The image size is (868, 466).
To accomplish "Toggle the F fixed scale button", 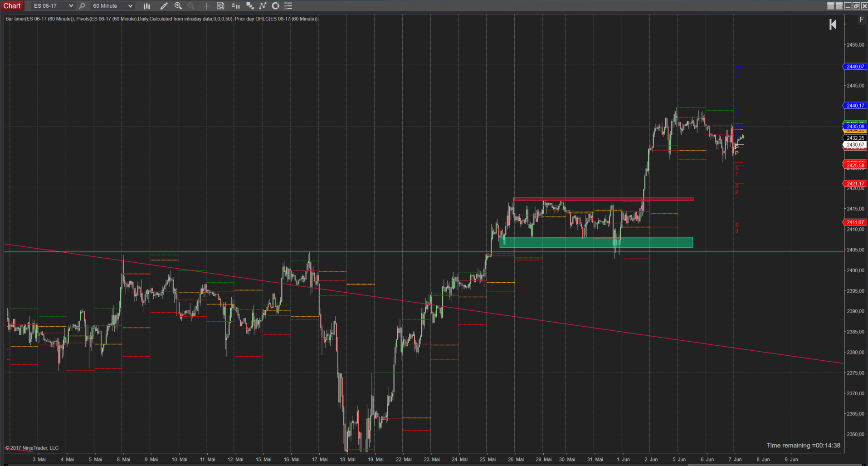I will pyautogui.click(x=861, y=20).
